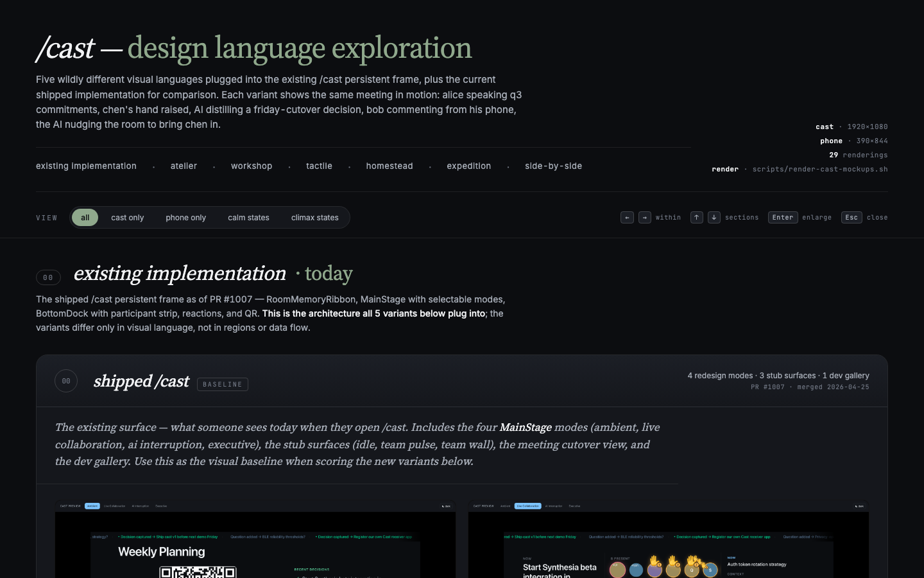Click the BASELINE badge

click(x=223, y=384)
